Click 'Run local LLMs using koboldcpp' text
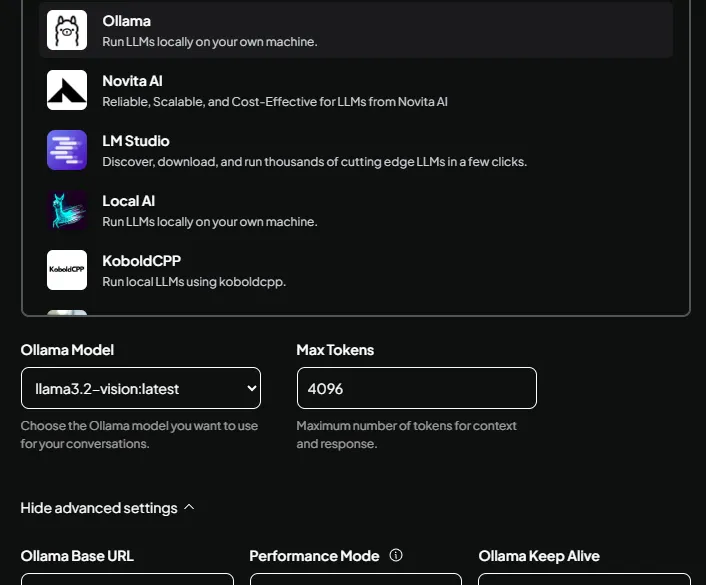706x585 pixels. point(194,282)
